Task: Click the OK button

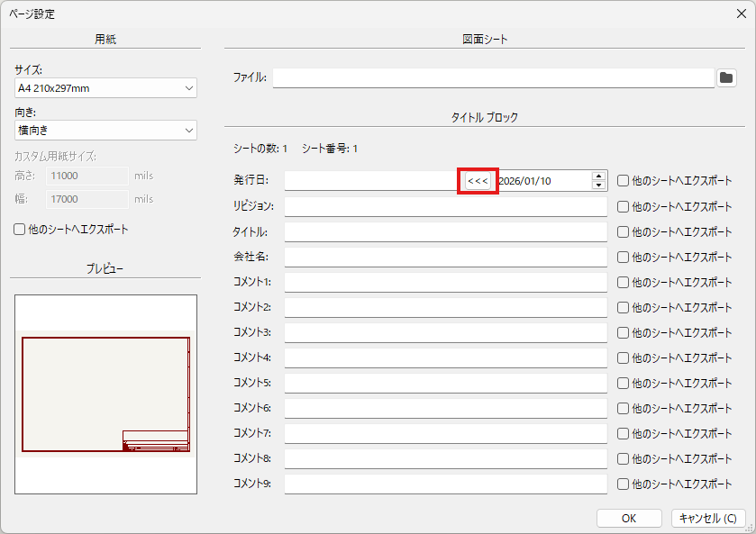Action: (629, 519)
